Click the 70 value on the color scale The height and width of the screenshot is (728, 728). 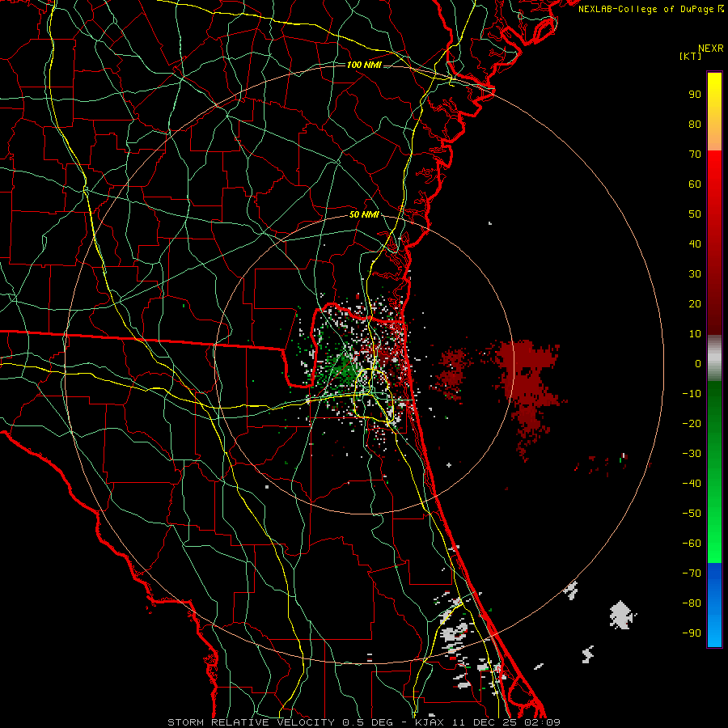(695, 154)
